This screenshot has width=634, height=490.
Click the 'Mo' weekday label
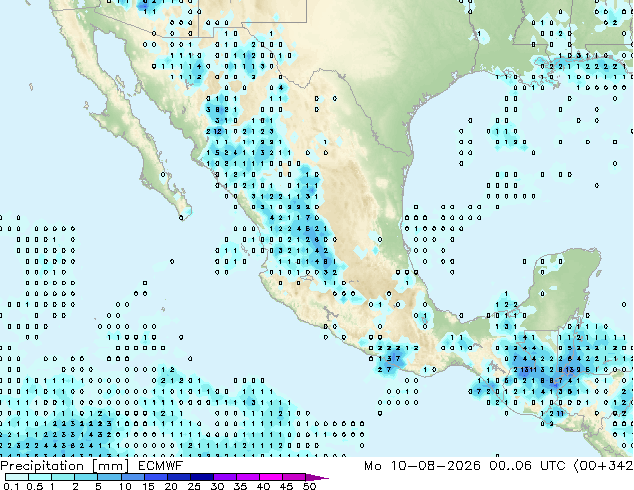pos(373,466)
